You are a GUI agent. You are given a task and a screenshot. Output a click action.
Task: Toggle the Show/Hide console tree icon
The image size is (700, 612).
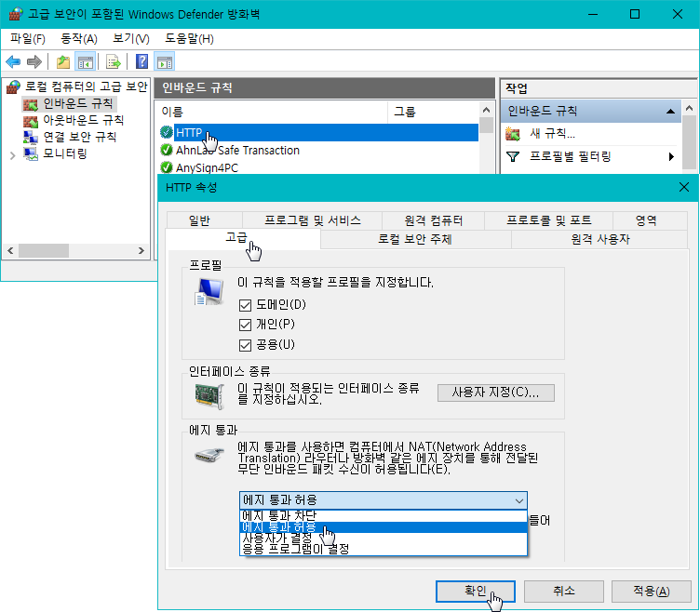pos(85,61)
